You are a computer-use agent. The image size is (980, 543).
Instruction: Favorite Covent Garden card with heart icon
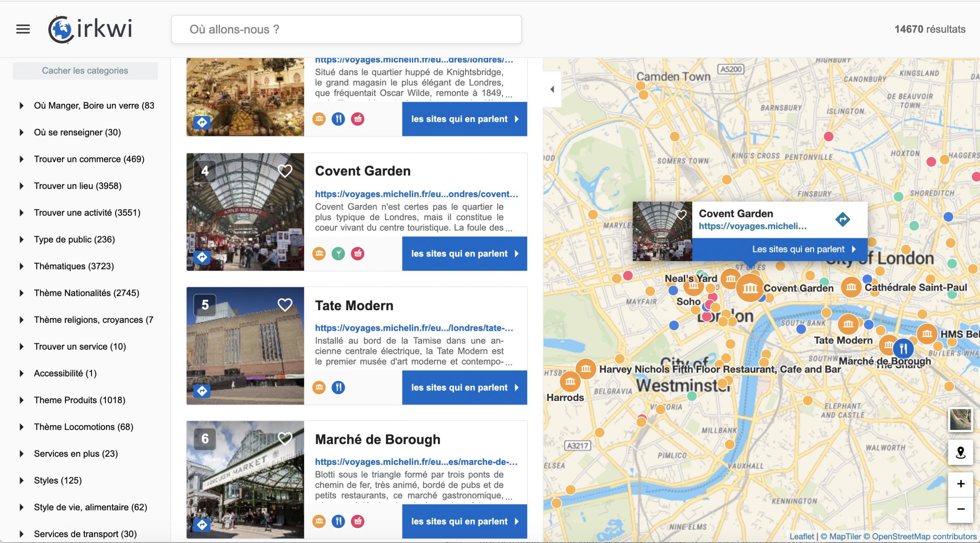285,170
